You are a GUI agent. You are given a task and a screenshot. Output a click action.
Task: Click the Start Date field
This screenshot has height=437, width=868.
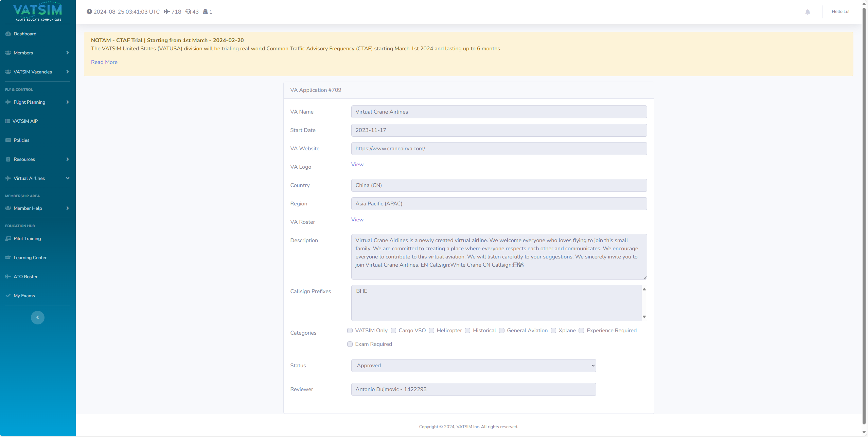[499, 130]
